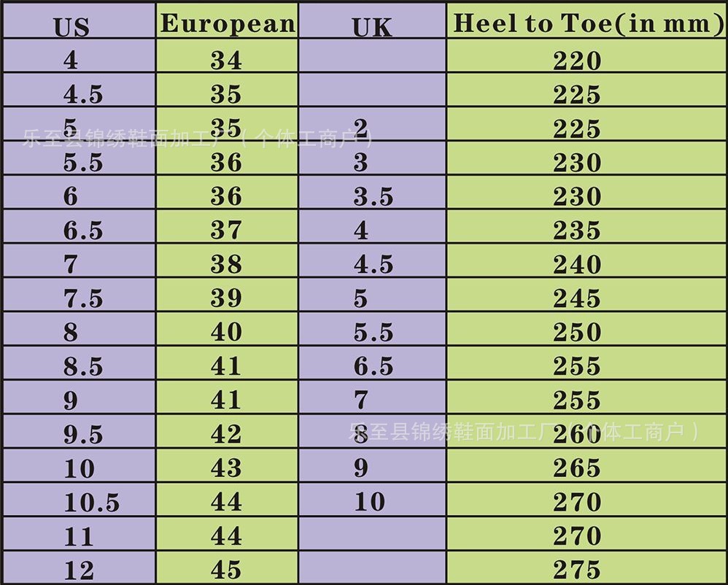Viewport: 728px width, 585px height.
Task: Click the Heel to Toe column header
Action: pyautogui.click(x=587, y=24)
